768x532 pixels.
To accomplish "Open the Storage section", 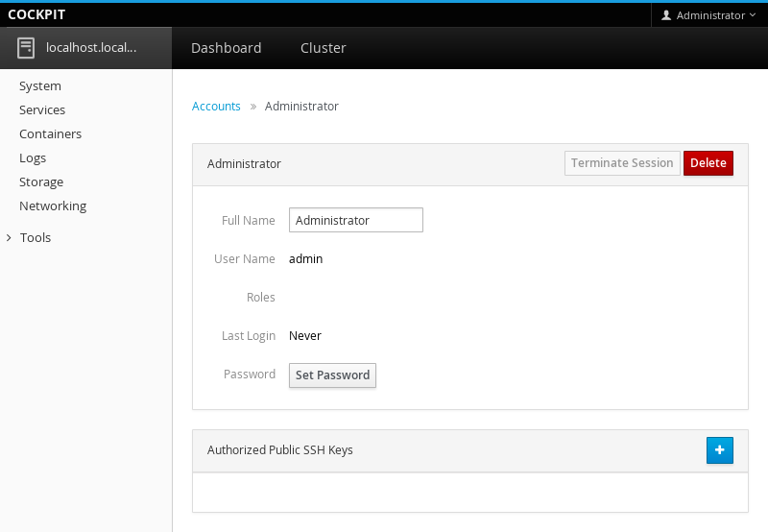I will tap(41, 181).
